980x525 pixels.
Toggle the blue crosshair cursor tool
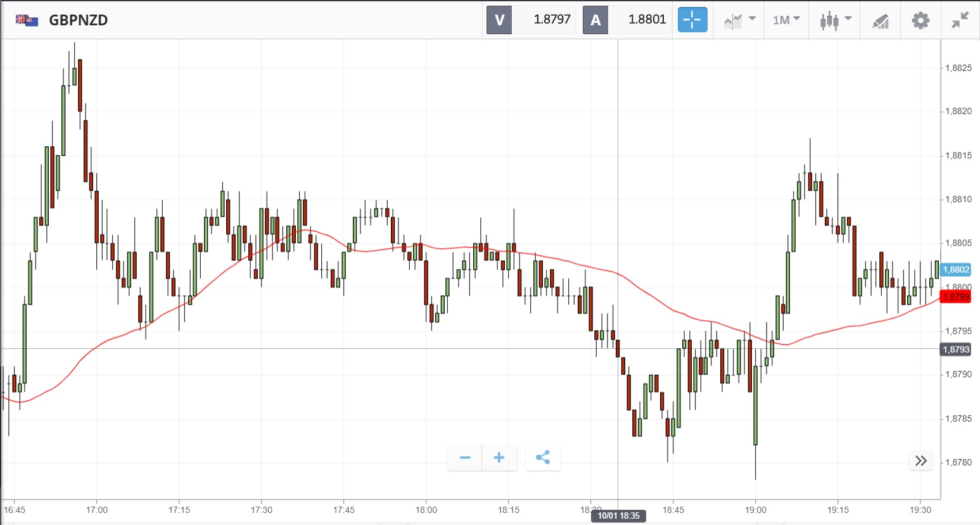pos(692,20)
